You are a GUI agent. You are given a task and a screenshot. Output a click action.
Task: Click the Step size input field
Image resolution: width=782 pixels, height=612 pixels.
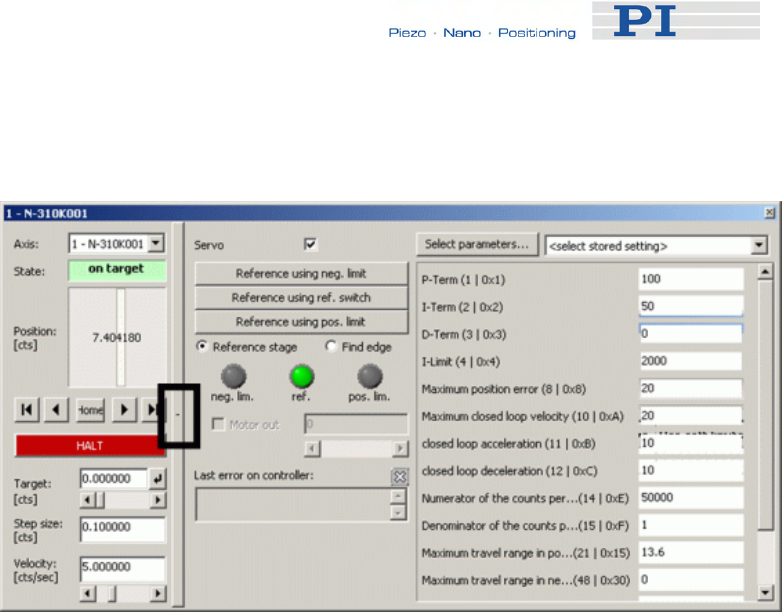(x=123, y=529)
